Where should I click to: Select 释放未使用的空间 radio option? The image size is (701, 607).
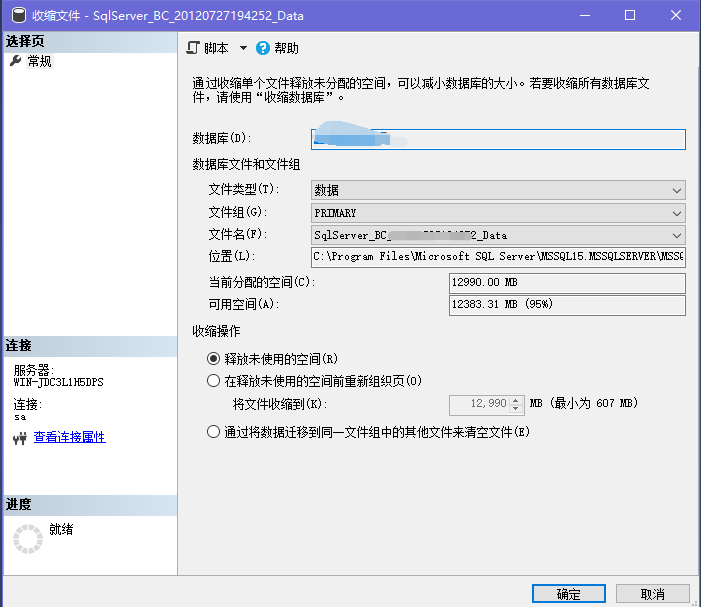tap(213, 358)
